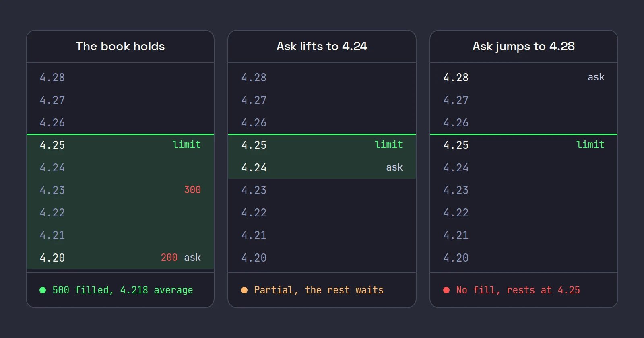Select the "The book holds" panel title
Image resolution: width=644 pixels, height=338 pixels.
click(120, 46)
